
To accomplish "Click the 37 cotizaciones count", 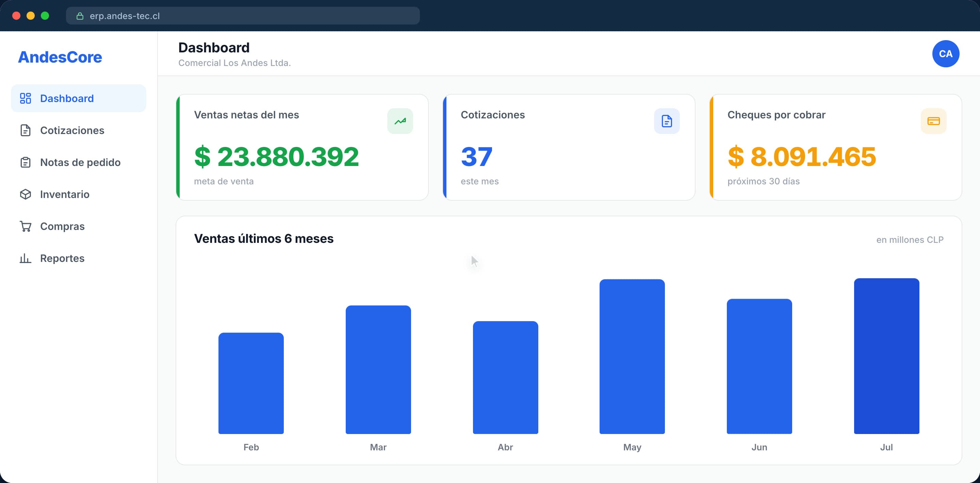I will [x=477, y=156].
